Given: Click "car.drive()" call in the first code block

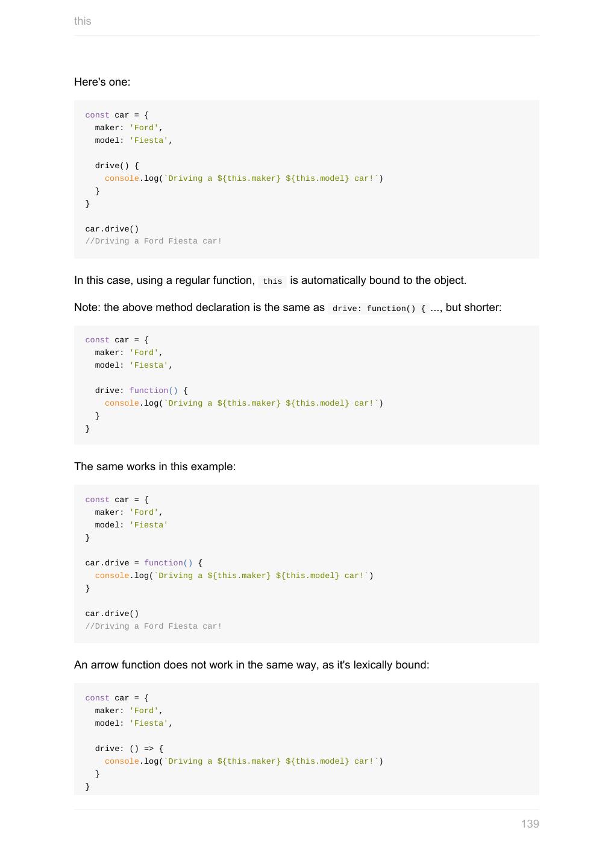Looking at the screenshot, I should coord(112,229).
